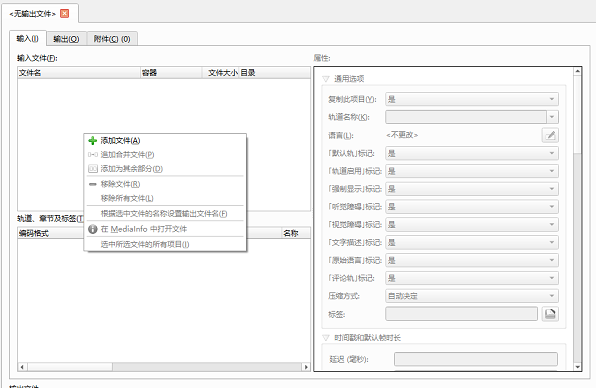
Task: Open the 压缩方式 dropdown
Action: click(472, 296)
